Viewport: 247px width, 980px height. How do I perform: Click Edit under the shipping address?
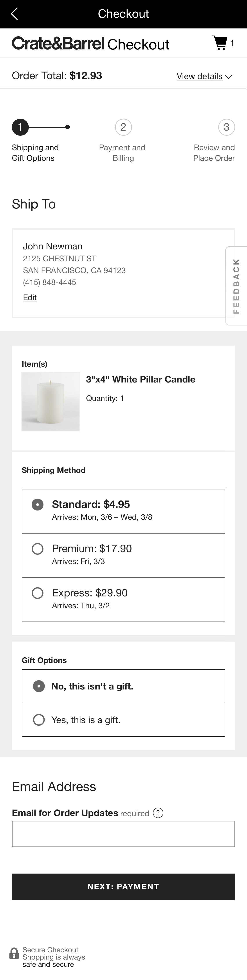(x=30, y=297)
